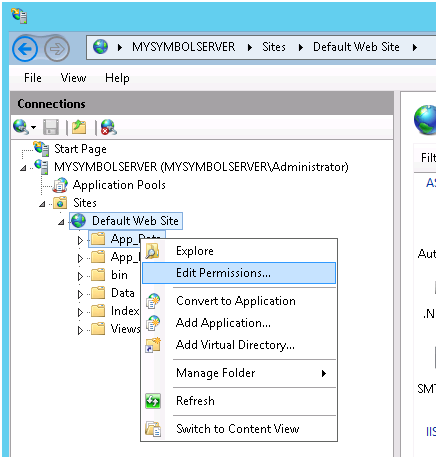Open the submenu arrow after Sites breadcrumb
The width and height of the screenshot is (436, 459).
[301, 47]
